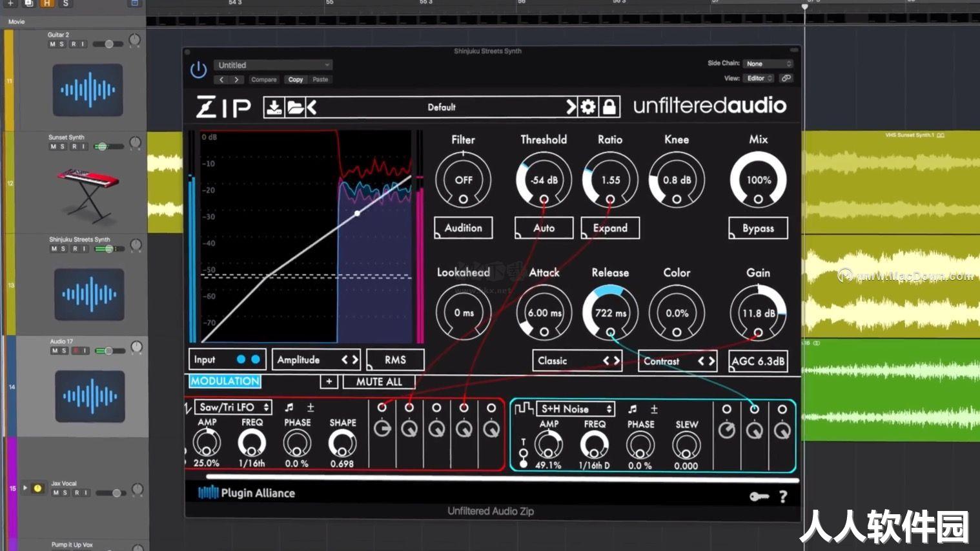980x551 pixels.
Task: Go to previous Zip preset arrow
Action: 312,107
